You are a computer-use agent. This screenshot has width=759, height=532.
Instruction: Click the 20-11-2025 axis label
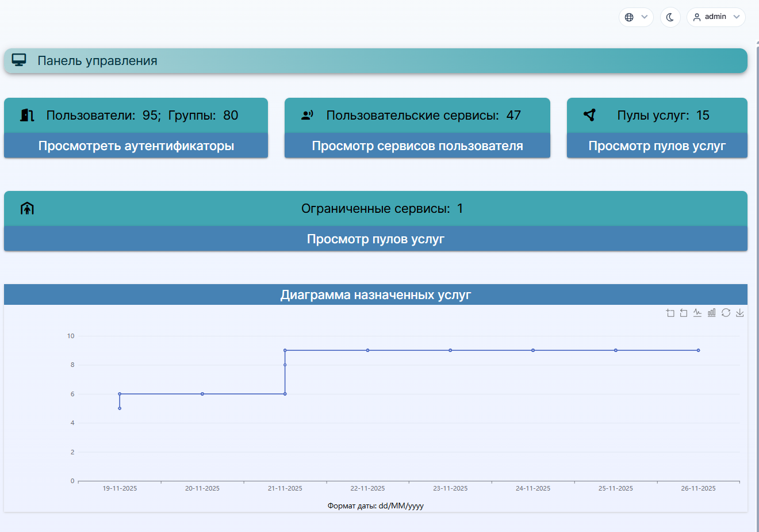(202, 488)
